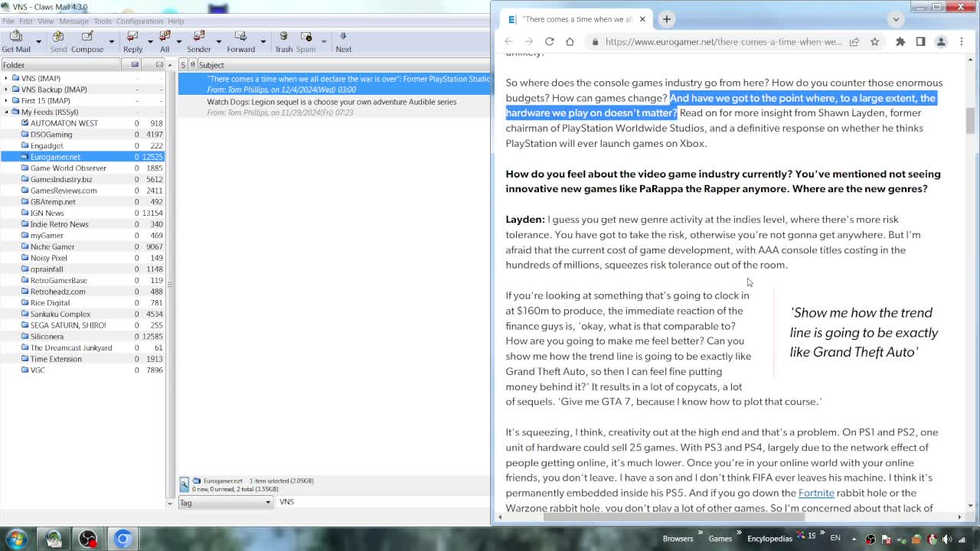This screenshot has height=551, width=980.
Task: Click the browser horizontal scrollbar thumb
Action: 674,517
